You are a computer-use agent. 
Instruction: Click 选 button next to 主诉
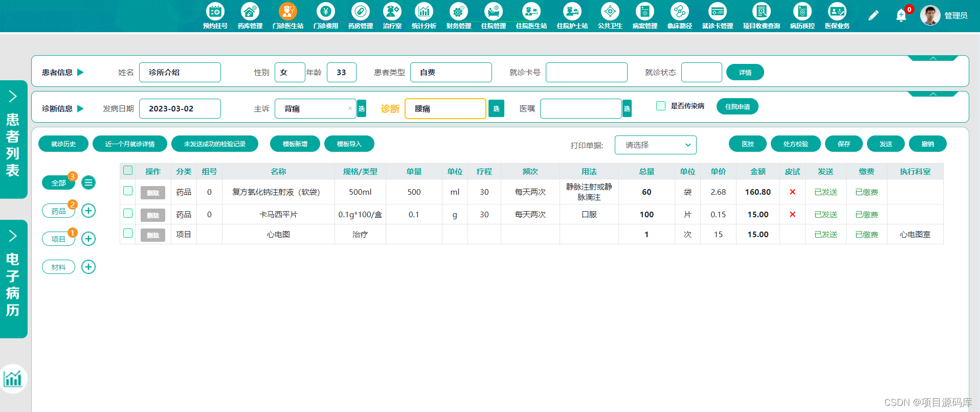[362, 108]
